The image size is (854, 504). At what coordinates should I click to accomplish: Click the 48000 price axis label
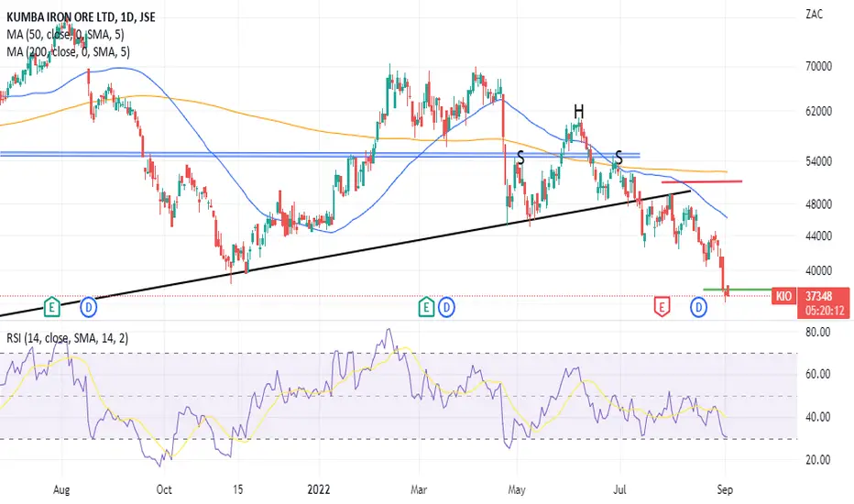tap(818, 204)
